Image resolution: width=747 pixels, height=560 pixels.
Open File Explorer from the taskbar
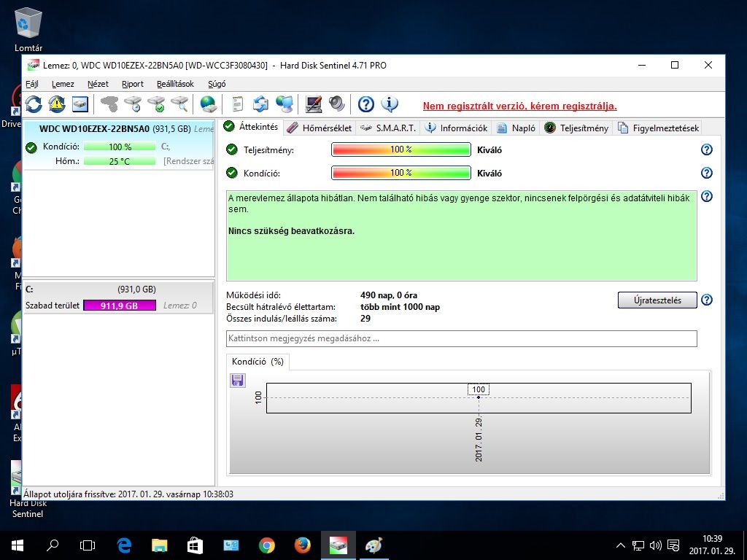[160, 545]
